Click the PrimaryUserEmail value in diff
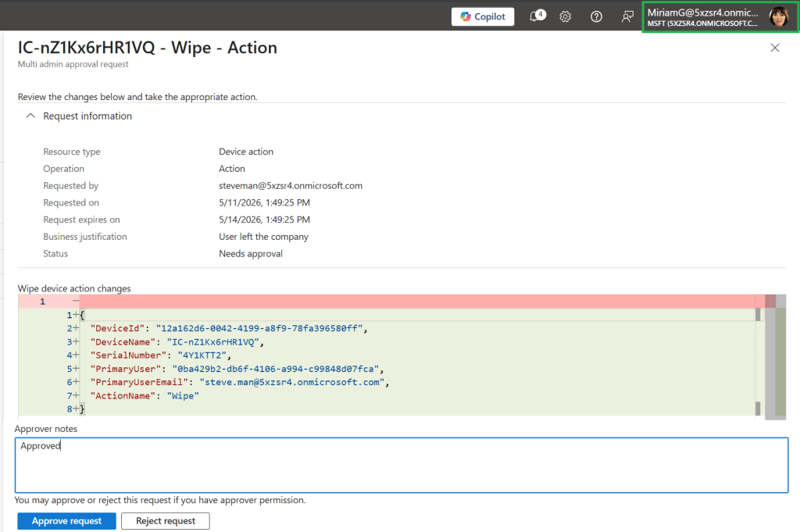800x532 pixels. 292,382
